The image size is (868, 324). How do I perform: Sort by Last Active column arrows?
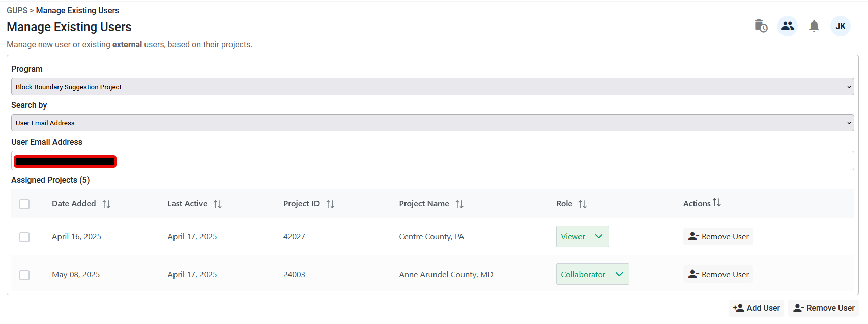pyautogui.click(x=218, y=204)
